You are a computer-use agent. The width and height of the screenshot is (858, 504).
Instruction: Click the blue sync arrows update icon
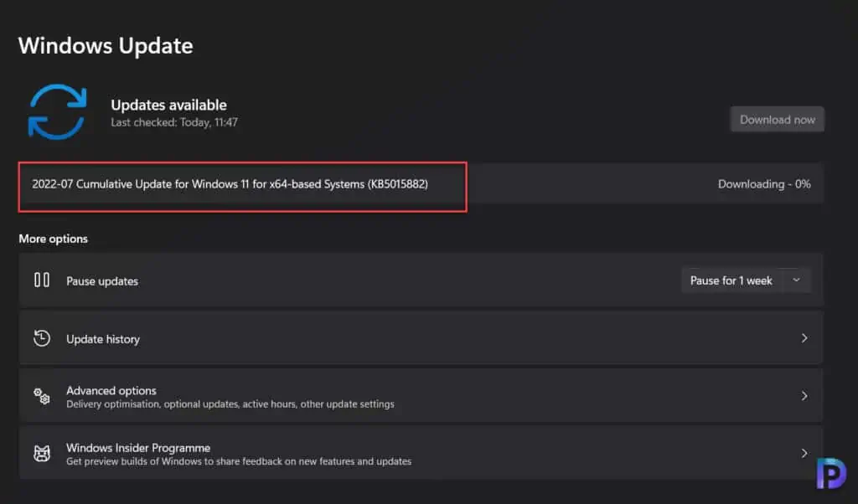tap(58, 111)
